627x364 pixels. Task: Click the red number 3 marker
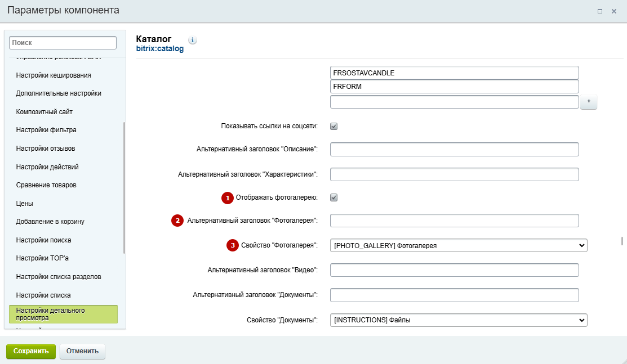tap(233, 245)
